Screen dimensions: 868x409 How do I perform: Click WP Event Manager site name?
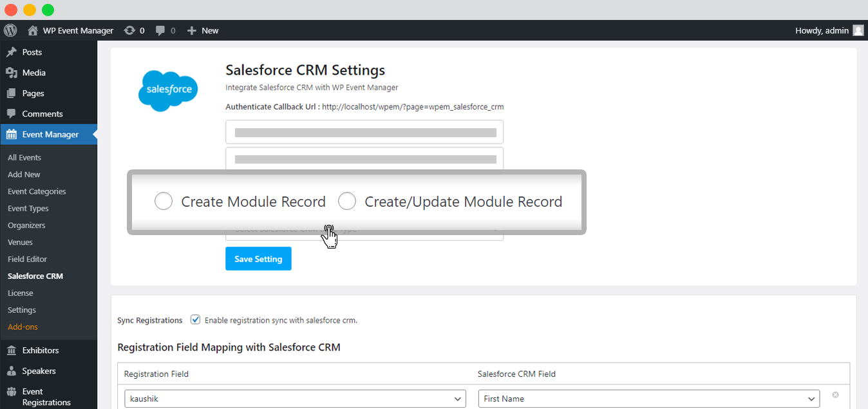point(78,30)
